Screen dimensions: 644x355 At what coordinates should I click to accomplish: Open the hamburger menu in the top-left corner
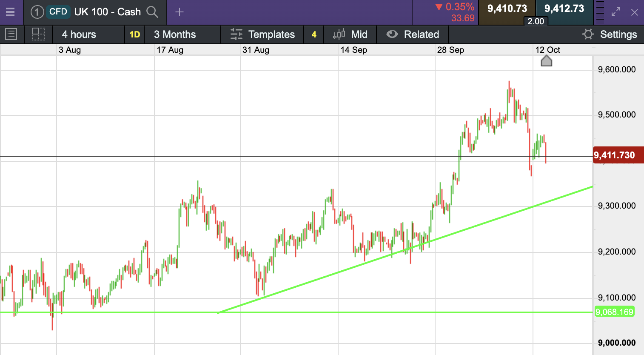pyautogui.click(x=10, y=12)
